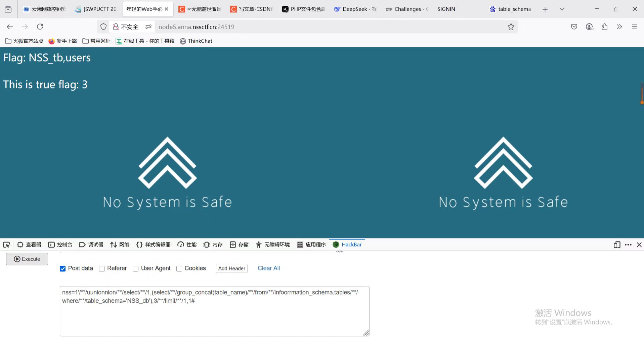Show more toolbar tools chevron
Image resolution: width=644 pixels, height=340 pixels.
point(619,27)
